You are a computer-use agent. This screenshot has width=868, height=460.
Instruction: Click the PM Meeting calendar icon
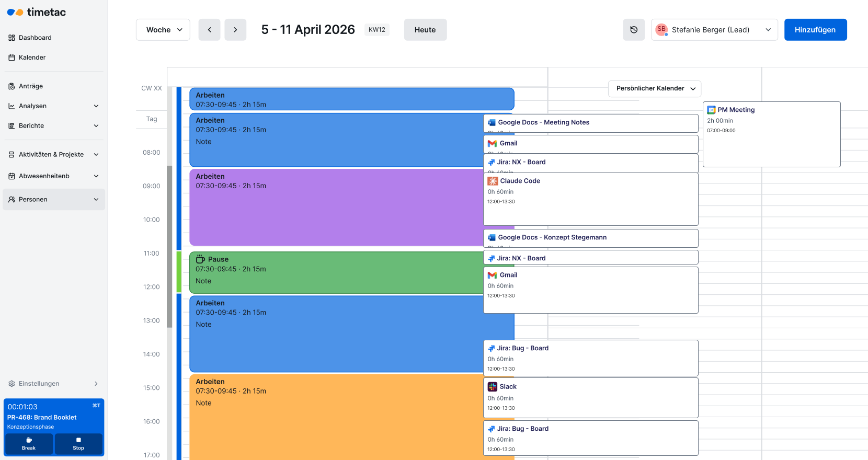[711, 110]
